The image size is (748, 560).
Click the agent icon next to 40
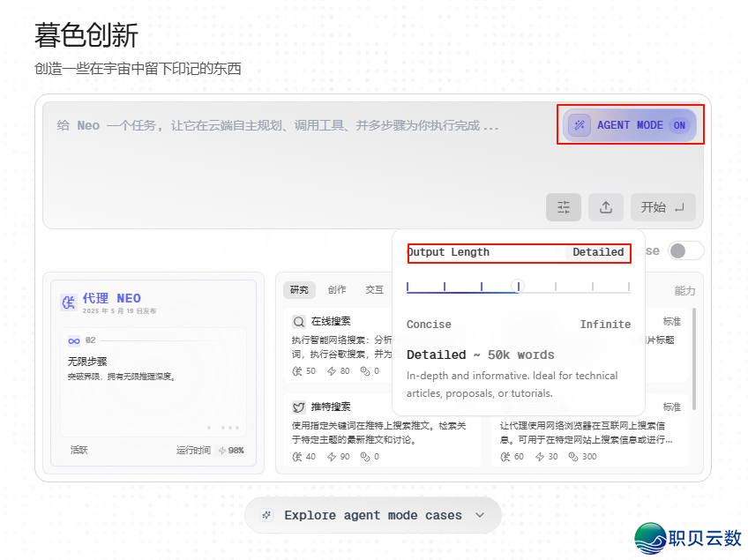click(297, 457)
